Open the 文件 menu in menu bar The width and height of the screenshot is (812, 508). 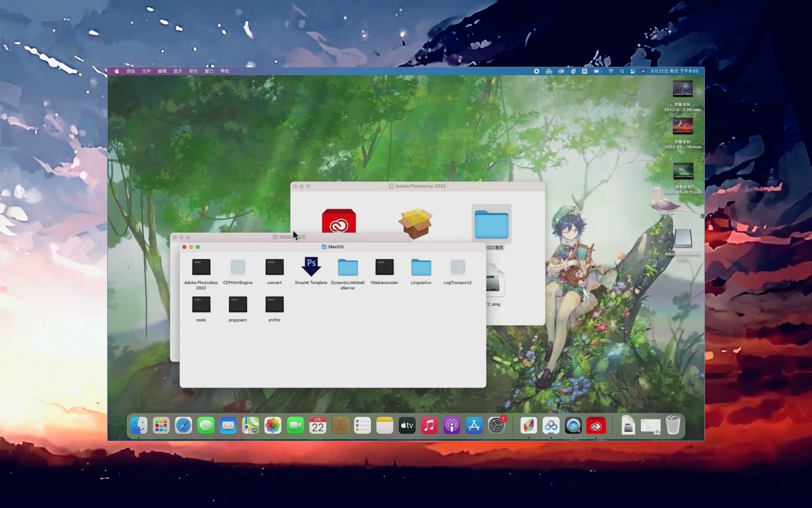coord(147,71)
